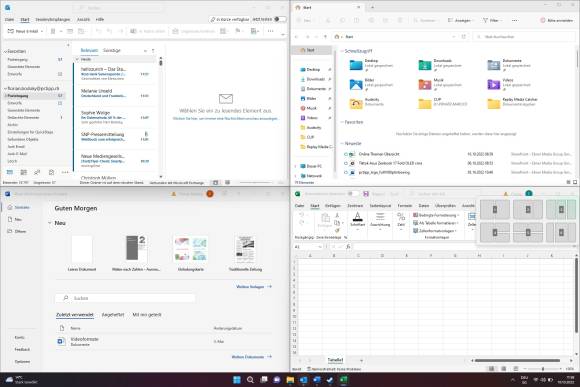
Task: Switch Outlook to normal view in status bar
Action: [216, 182]
